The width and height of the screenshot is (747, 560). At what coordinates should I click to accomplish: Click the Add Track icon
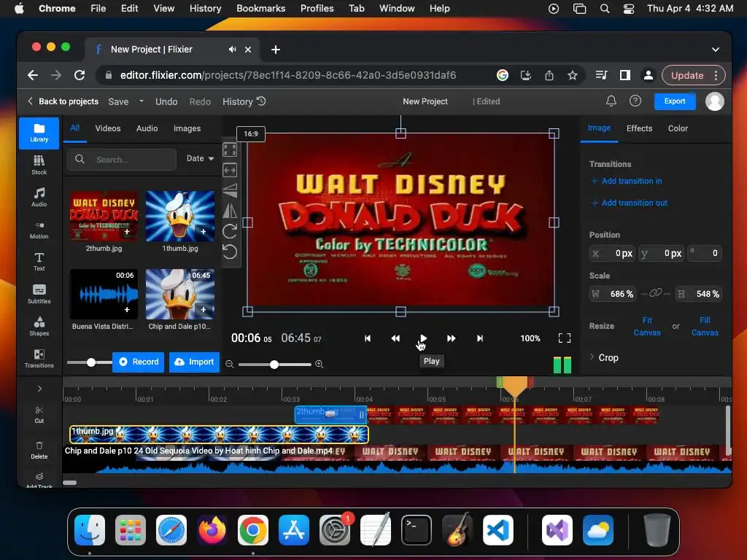(39, 478)
